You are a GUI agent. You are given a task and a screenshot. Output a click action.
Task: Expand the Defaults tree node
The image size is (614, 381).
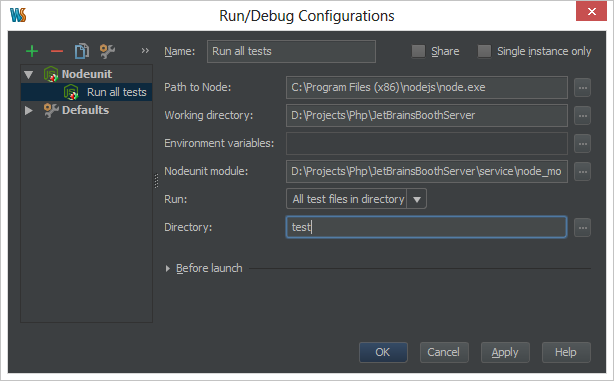click(29, 110)
